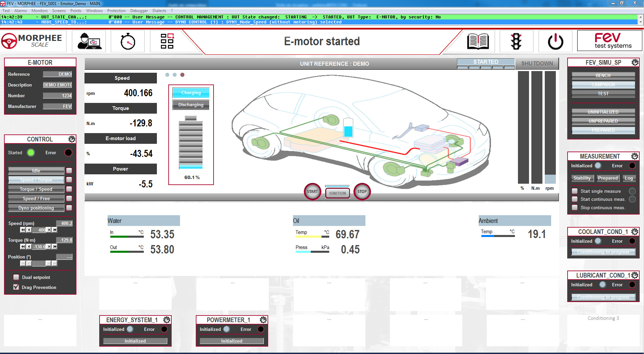
Task: Click the stopwatch timer icon
Action: click(x=128, y=42)
